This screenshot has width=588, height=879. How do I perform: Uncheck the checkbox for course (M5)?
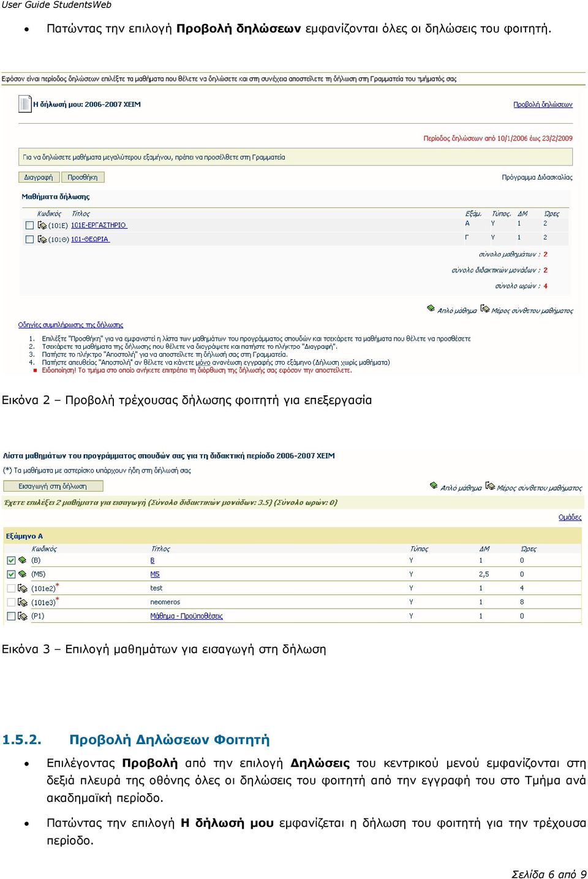pyautogui.click(x=11, y=574)
